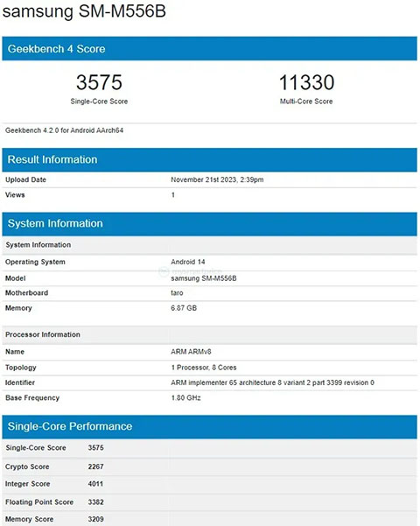Image resolution: width=420 pixels, height=526 pixels.
Task: Click the ARM ARMv8 processor name
Action: tap(191, 352)
